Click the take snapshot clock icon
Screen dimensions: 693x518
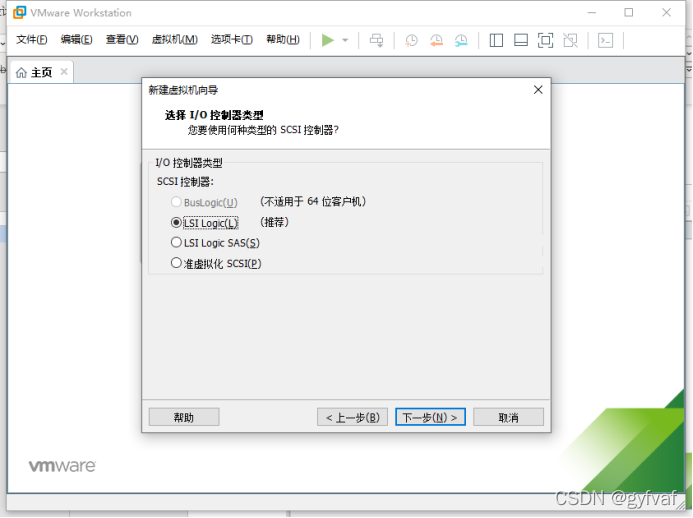411,41
